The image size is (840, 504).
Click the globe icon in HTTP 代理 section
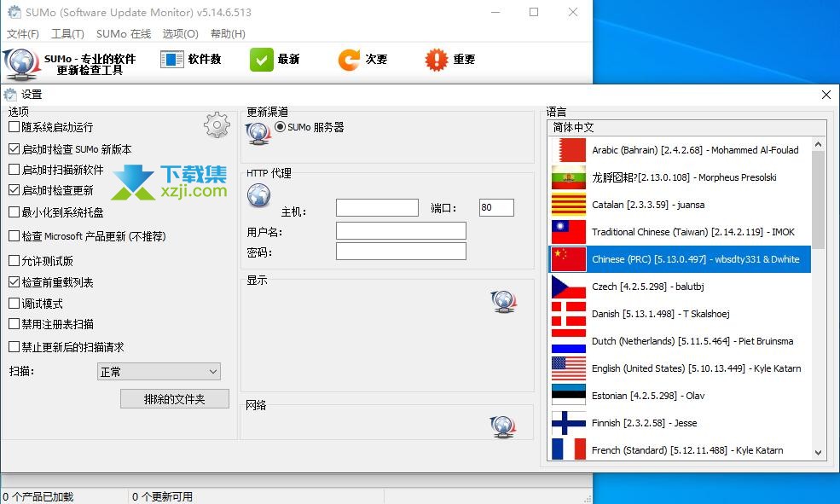258,195
